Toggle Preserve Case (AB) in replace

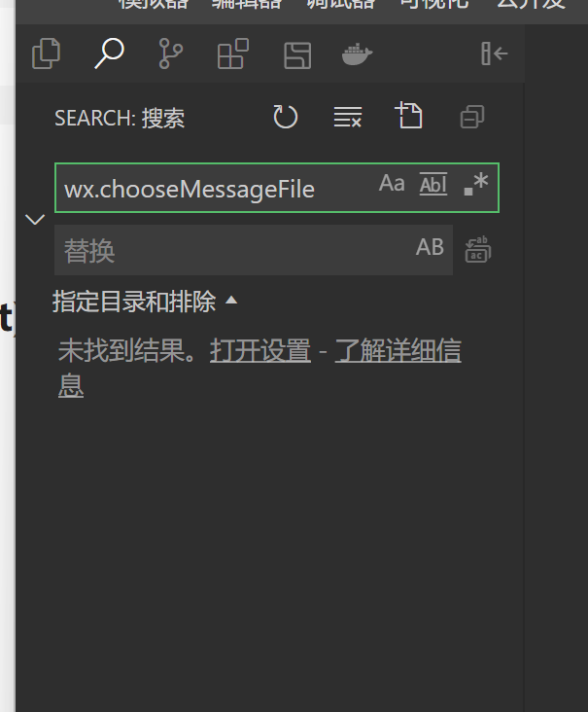click(x=430, y=247)
